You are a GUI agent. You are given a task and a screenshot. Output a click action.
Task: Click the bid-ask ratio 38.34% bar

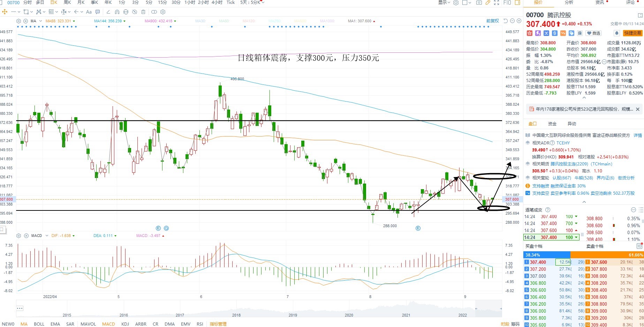point(547,255)
